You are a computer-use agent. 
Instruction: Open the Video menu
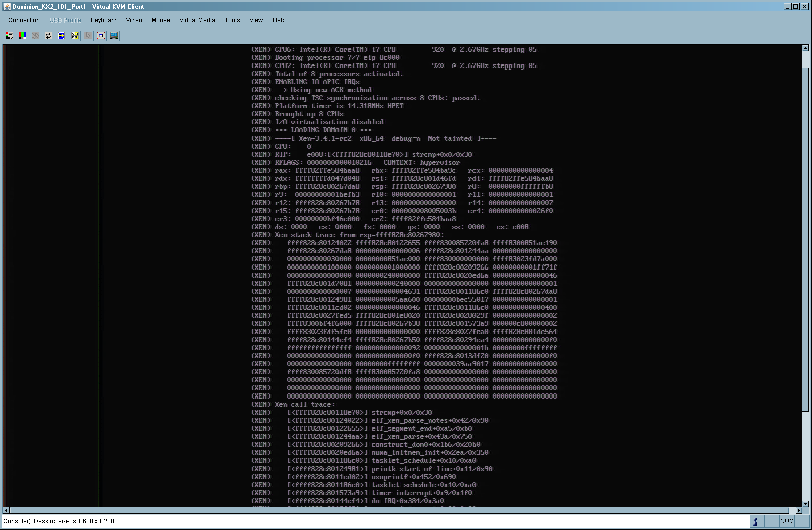click(133, 20)
